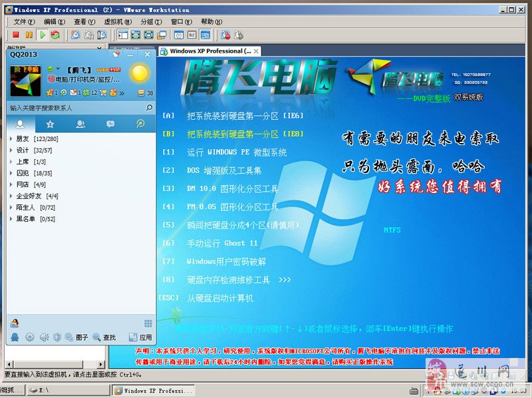Expand the 朋友 [123/280] contact group
This screenshot has height=398, width=532.
click(x=11, y=138)
